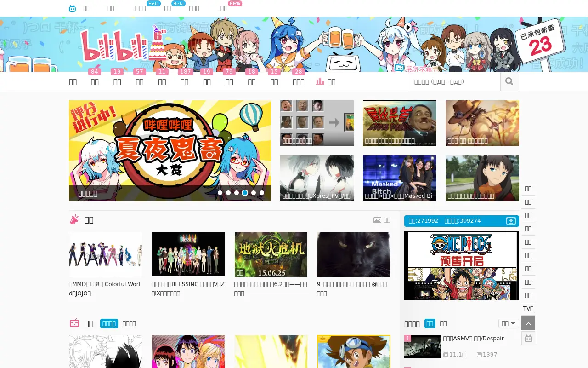Click the round play icon on the top banner
Image resolution: width=588 pixels, height=368 pixels.
click(408, 28)
